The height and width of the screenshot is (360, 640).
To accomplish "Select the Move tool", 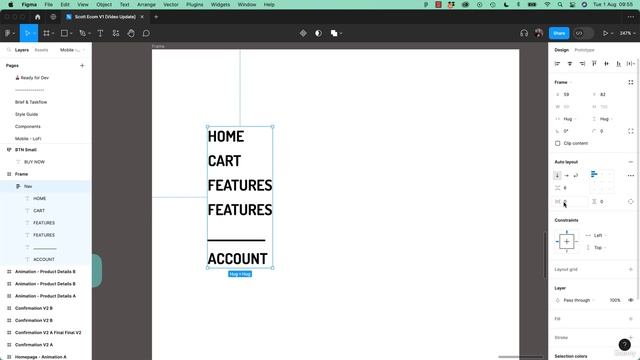I will pyautogui.click(x=27, y=33).
